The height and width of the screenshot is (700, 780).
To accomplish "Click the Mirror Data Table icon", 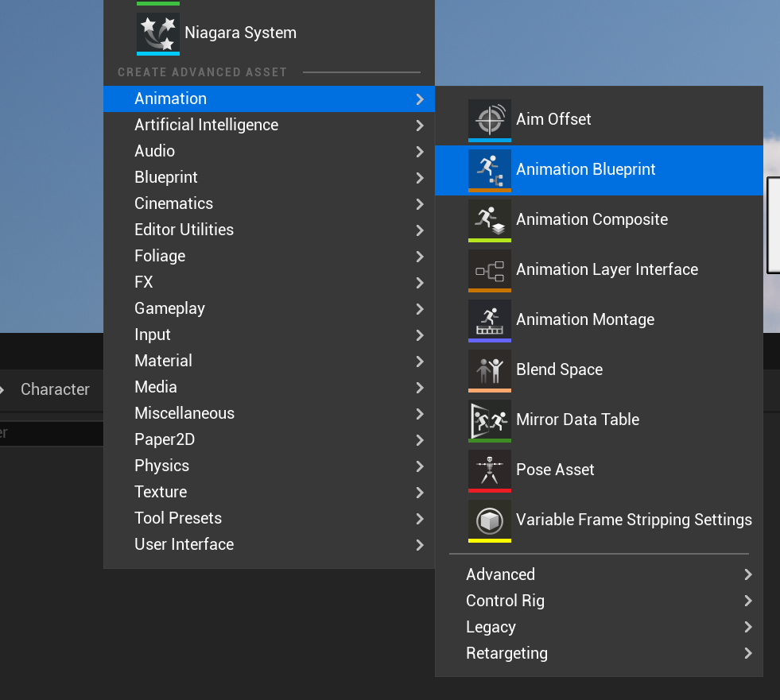I will (x=490, y=421).
